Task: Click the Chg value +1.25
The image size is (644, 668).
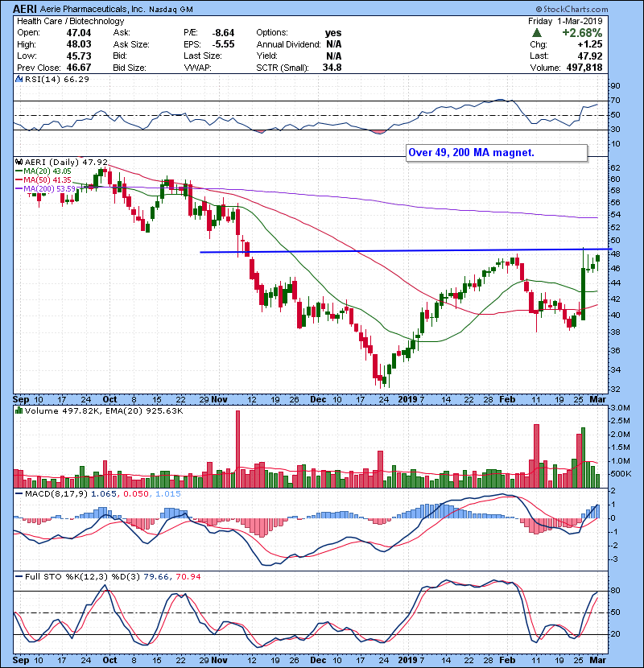Action: pos(590,44)
